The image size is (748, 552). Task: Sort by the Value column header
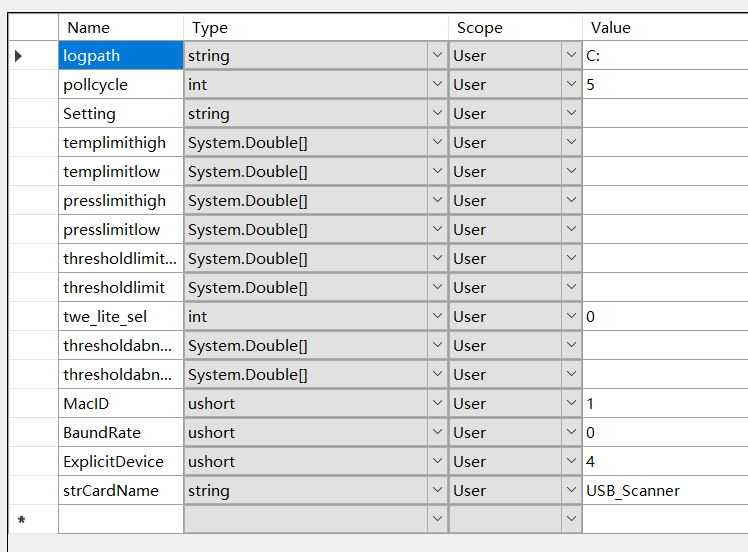point(665,27)
